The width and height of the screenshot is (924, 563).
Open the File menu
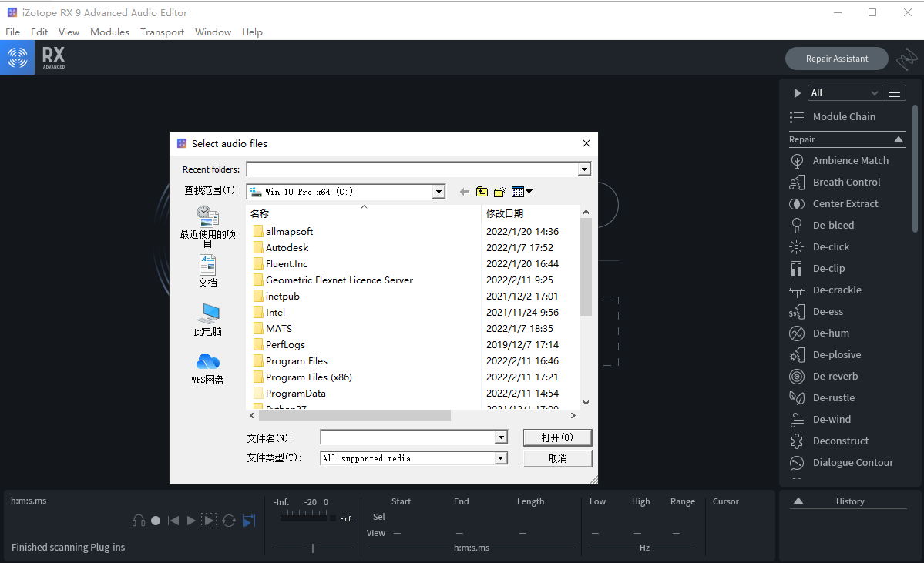pyautogui.click(x=12, y=32)
